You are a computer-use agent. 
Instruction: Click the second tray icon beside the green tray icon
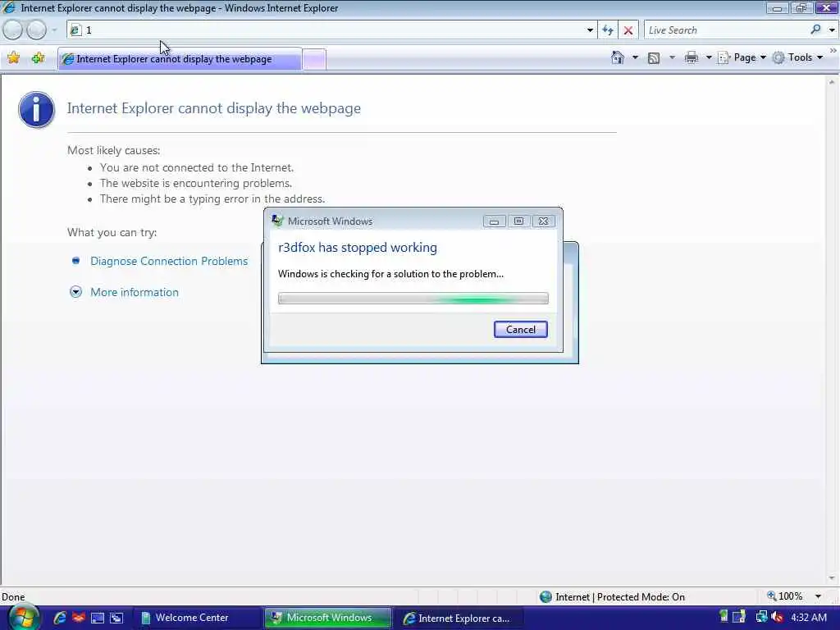739,617
